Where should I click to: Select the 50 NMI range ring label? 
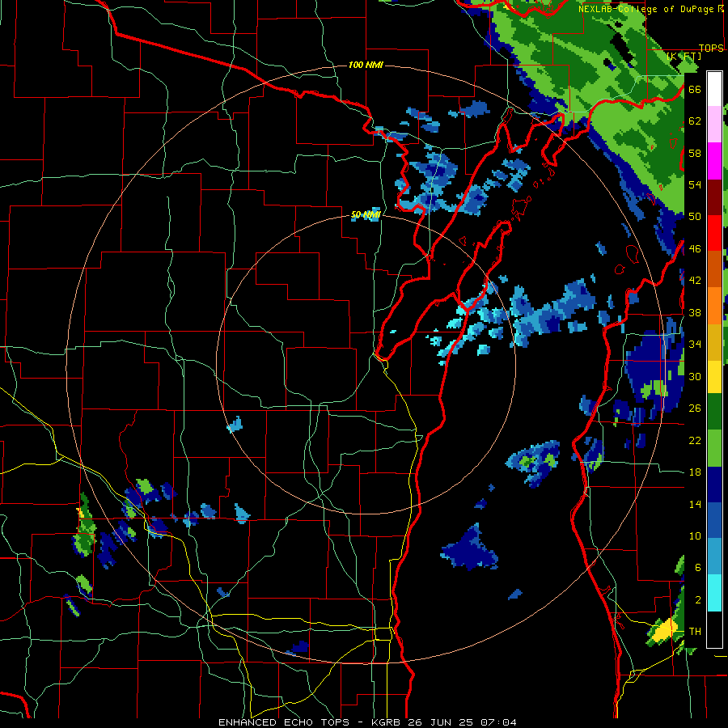tap(366, 214)
